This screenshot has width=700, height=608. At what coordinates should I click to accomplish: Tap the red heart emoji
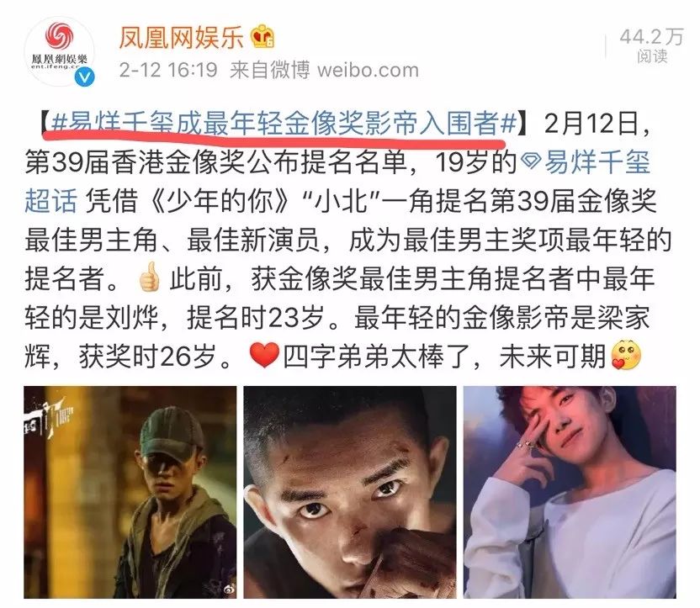[x=264, y=356]
